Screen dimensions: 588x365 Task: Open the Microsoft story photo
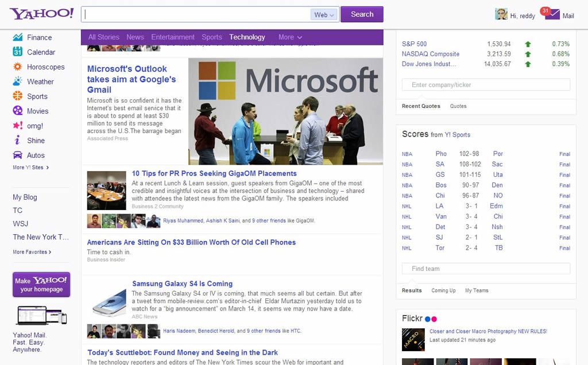[x=286, y=111]
